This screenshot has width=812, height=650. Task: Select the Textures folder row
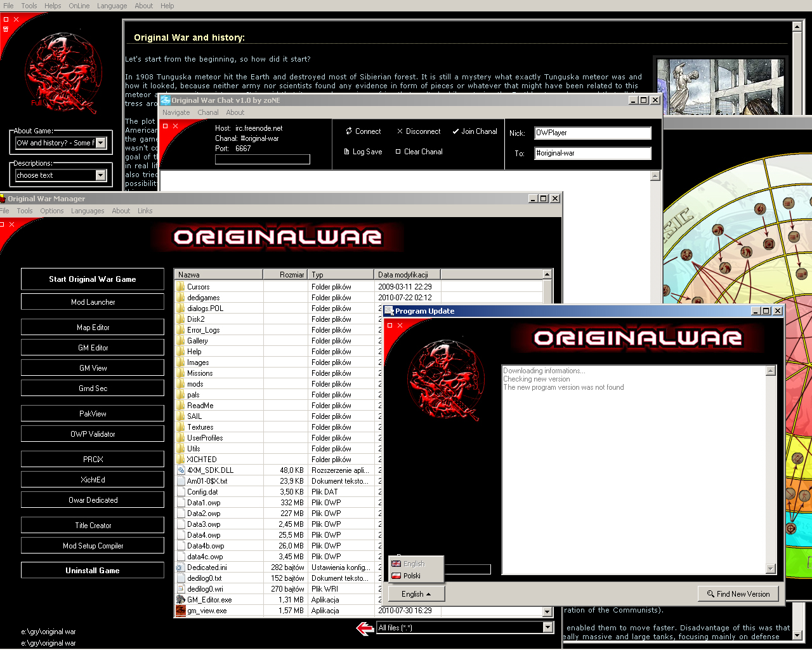[278, 427]
